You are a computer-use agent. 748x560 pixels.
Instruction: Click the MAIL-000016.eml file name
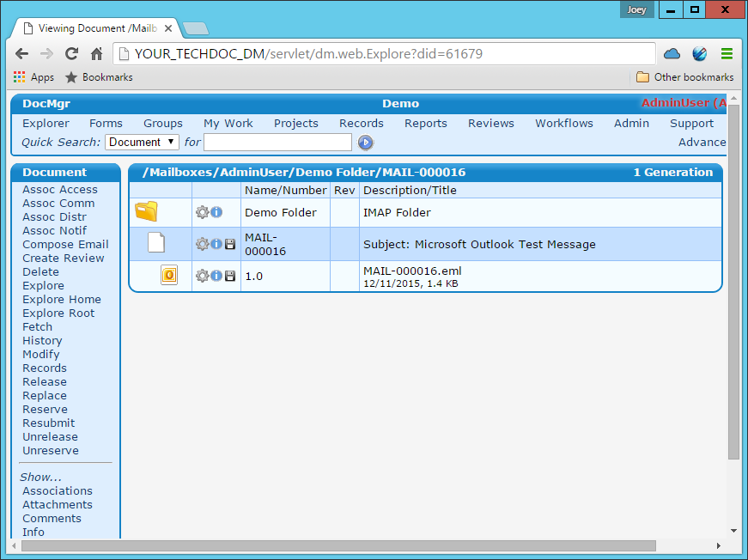coord(412,271)
